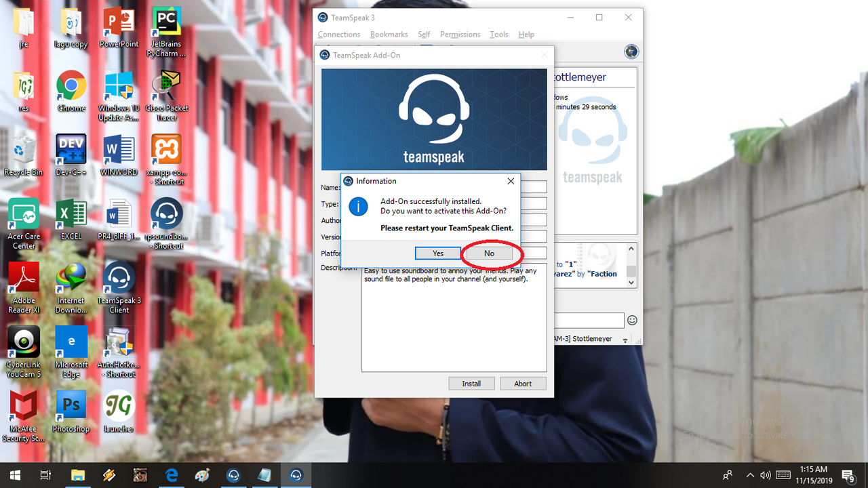This screenshot has width=868, height=488.
Task: Confirm add-on activation with the Yes button
Action: point(438,253)
